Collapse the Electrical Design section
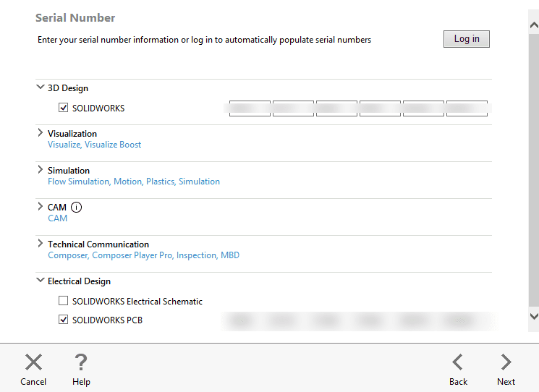 coord(41,281)
